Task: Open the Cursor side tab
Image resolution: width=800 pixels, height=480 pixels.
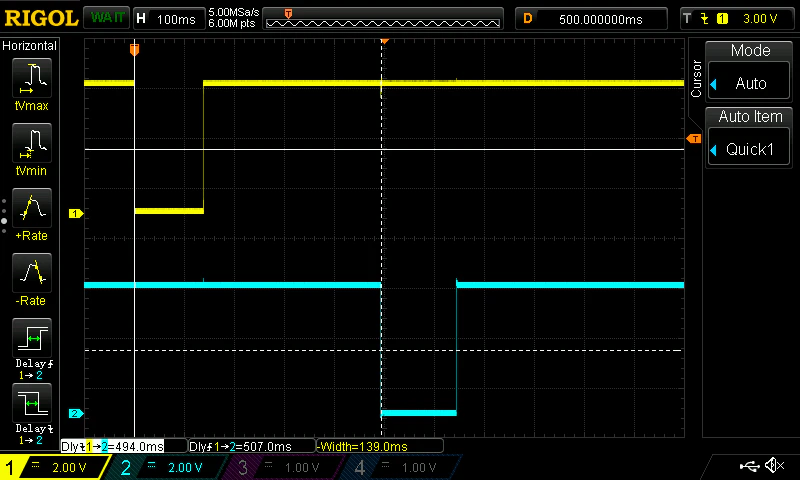Action: click(696, 78)
